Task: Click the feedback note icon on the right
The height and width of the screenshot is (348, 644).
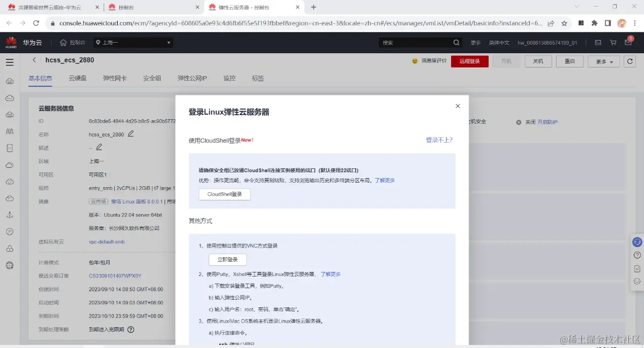Action: (x=637, y=268)
